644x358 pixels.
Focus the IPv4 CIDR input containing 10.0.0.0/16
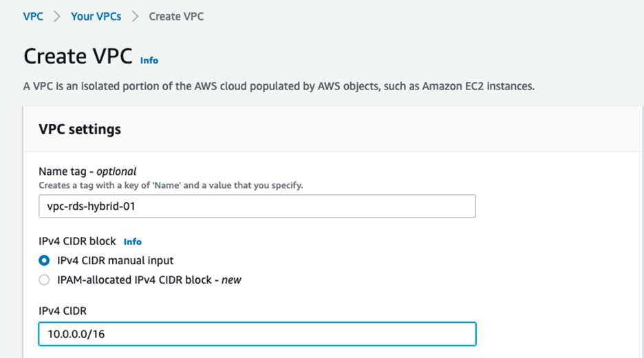[x=257, y=334]
